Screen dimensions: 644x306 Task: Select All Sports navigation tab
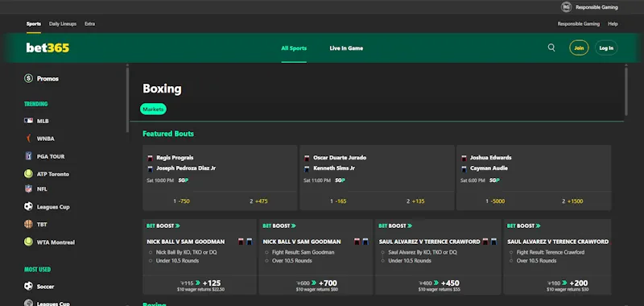(x=294, y=48)
